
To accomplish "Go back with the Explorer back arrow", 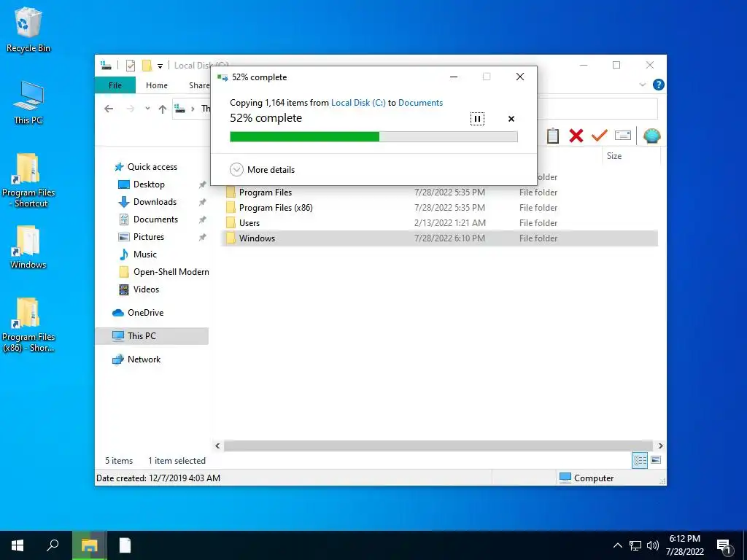I will 109,109.
